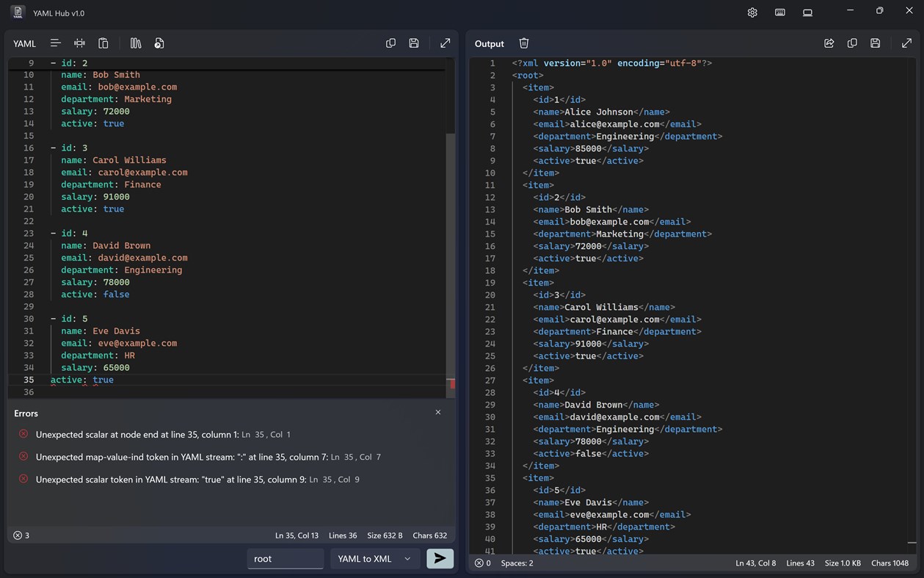Open the YAML to XML conversion dropdown
924x578 pixels.
pyautogui.click(x=375, y=558)
